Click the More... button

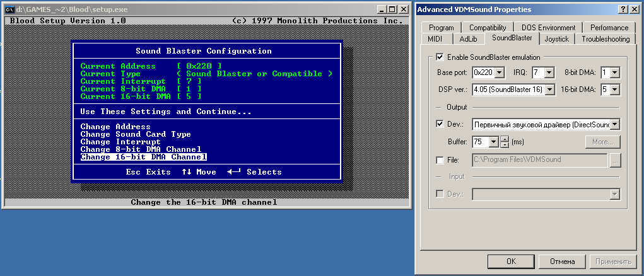point(602,142)
